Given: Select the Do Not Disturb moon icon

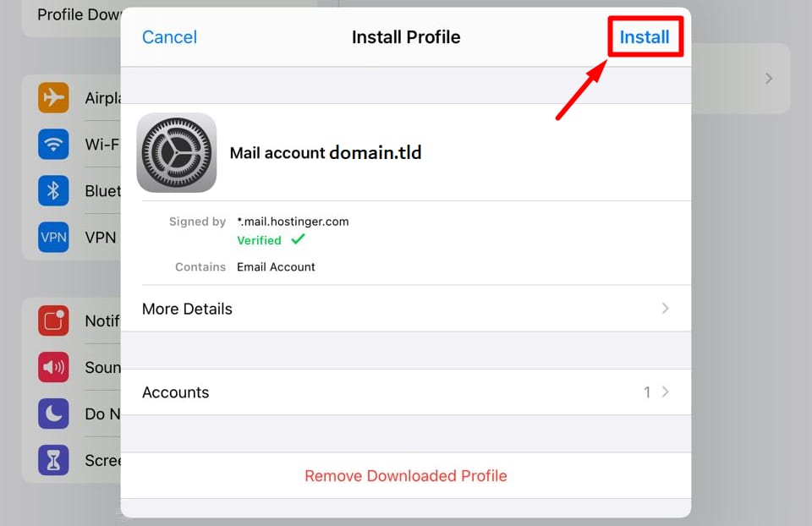Looking at the screenshot, I should tap(53, 414).
